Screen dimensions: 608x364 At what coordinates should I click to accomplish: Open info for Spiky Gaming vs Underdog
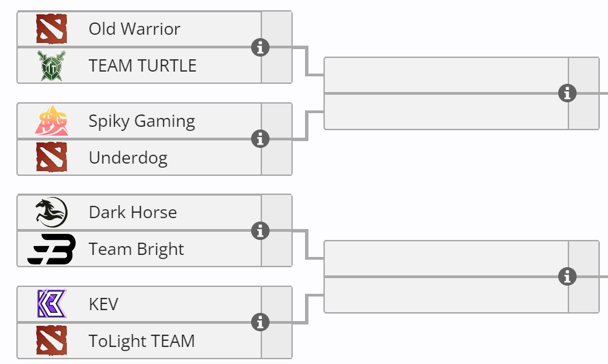(260, 139)
